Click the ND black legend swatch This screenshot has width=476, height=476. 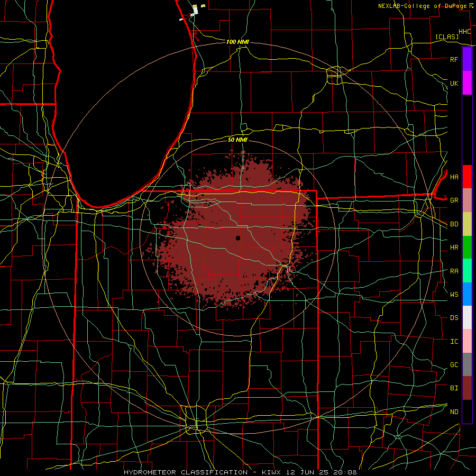click(467, 411)
